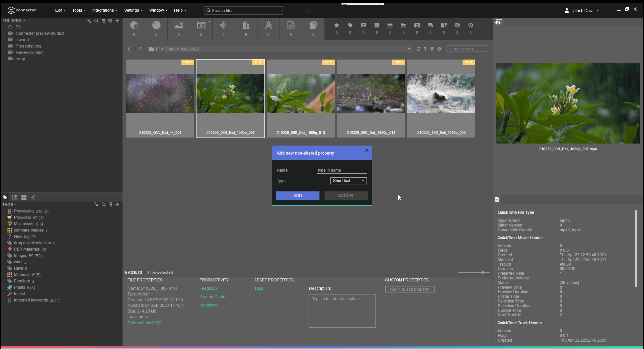
Task: Click the Filter file name field
Action: pyautogui.click(x=468, y=49)
